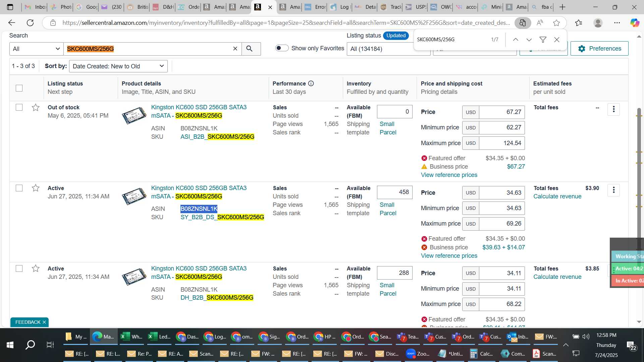The height and width of the screenshot is (362, 644).
Task: Click View reference prices in first listing
Action: (x=449, y=175)
